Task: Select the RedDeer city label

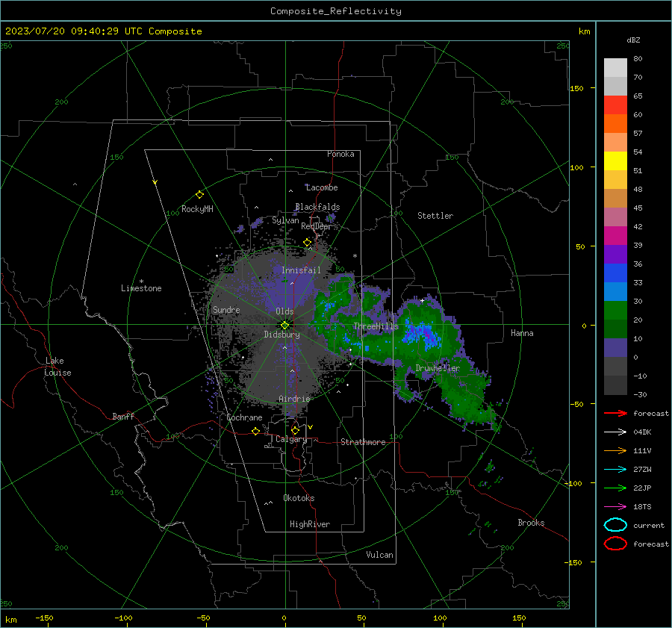Action: [x=317, y=226]
